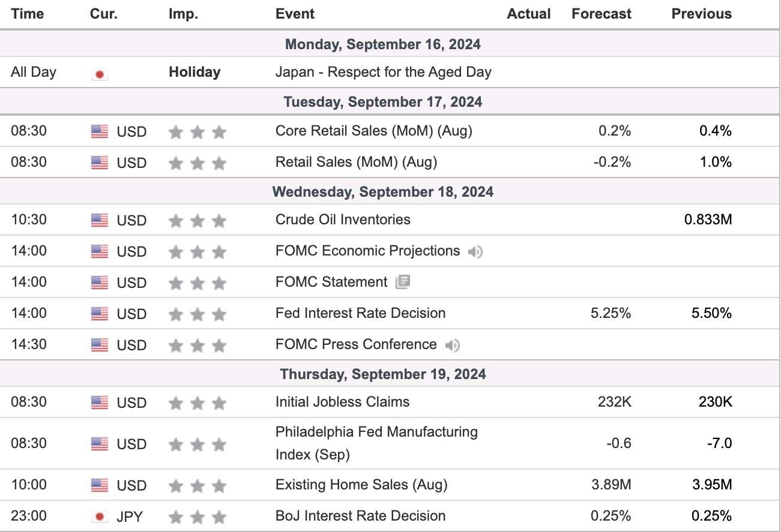Click speaker icon next to FOMC Economic Projections

[x=475, y=252]
